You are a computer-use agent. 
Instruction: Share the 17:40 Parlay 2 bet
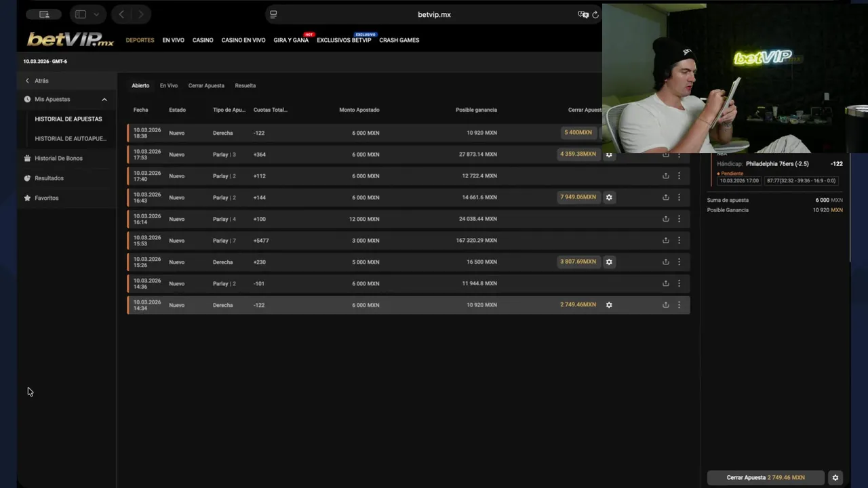point(665,176)
